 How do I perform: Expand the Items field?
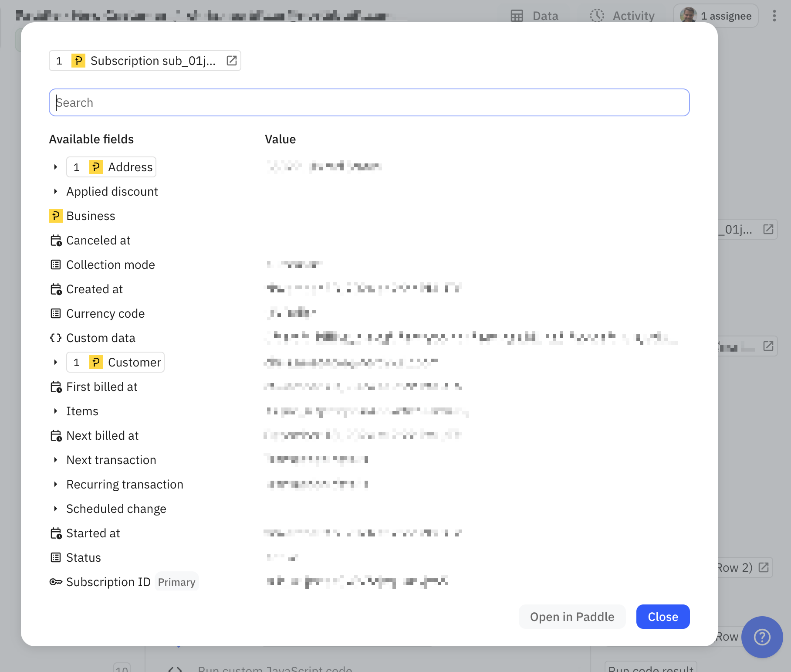56,411
